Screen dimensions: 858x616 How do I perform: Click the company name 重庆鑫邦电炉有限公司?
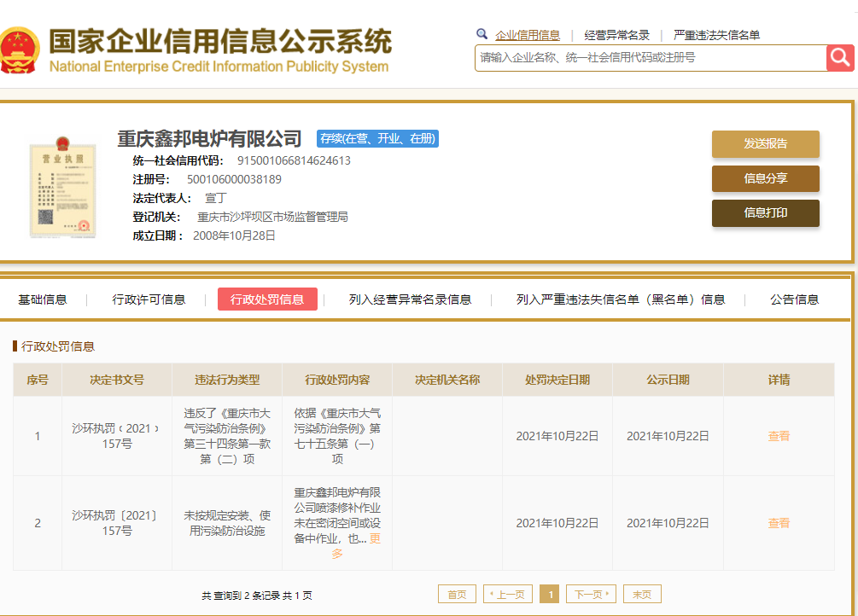coord(209,138)
